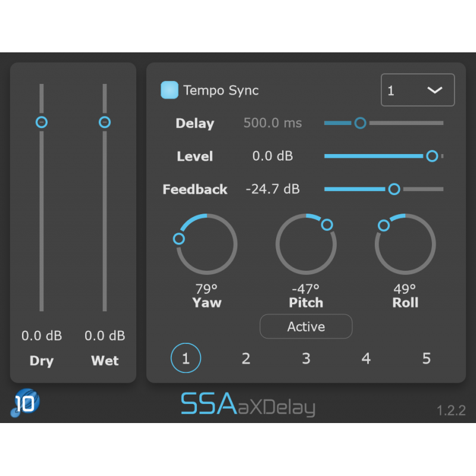Click the Yaw knob position indicator dot

[x=178, y=238]
